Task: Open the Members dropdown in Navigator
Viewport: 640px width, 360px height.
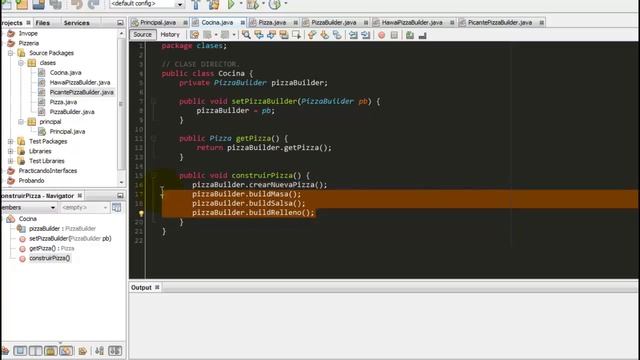Action: click(29, 208)
